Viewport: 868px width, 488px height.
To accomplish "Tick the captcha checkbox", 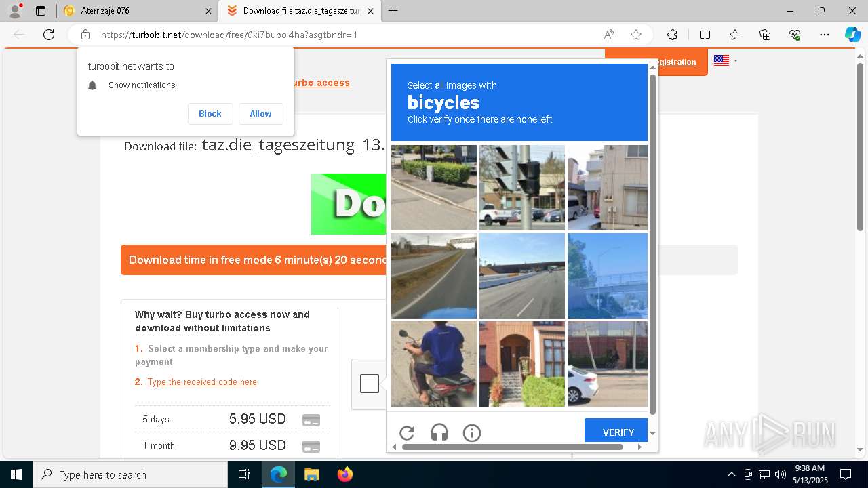I will point(370,384).
